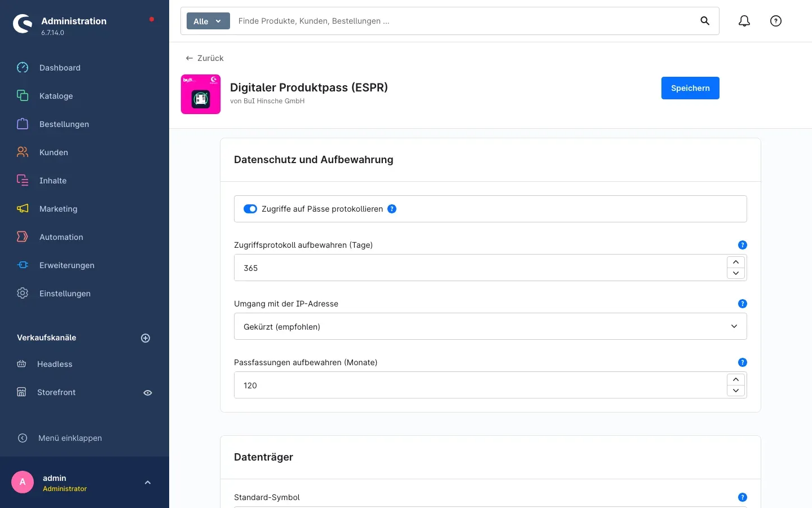Increase Zugriffsprotokoll aufbewahren days value
The width and height of the screenshot is (812, 508).
[736, 262]
